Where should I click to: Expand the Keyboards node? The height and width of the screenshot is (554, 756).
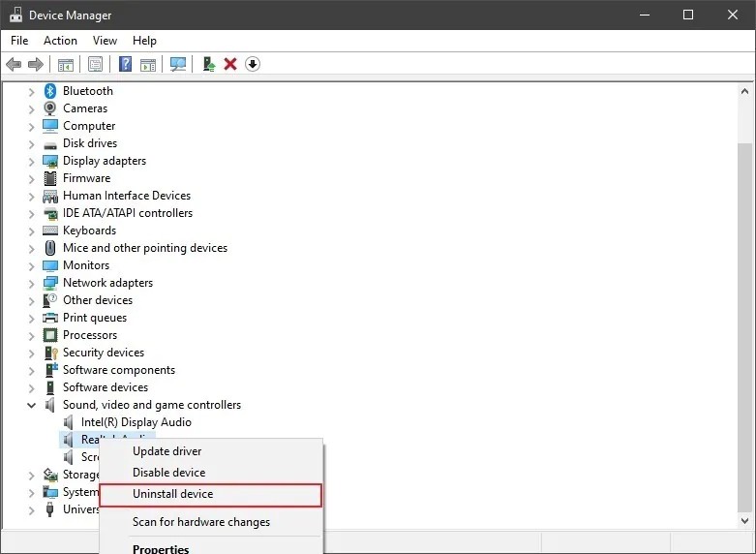coord(31,231)
